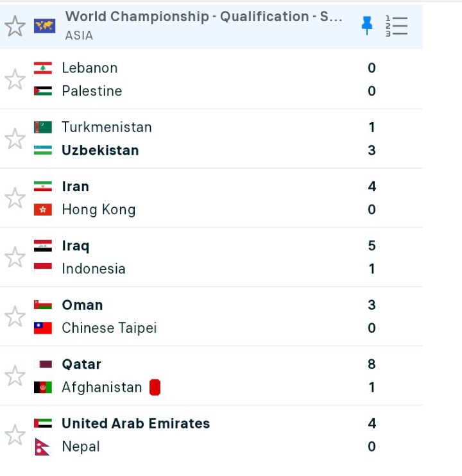Image resolution: width=462 pixels, height=476 pixels.
Task: Click the ASIA region label
Action: pyautogui.click(x=79, y=36)
